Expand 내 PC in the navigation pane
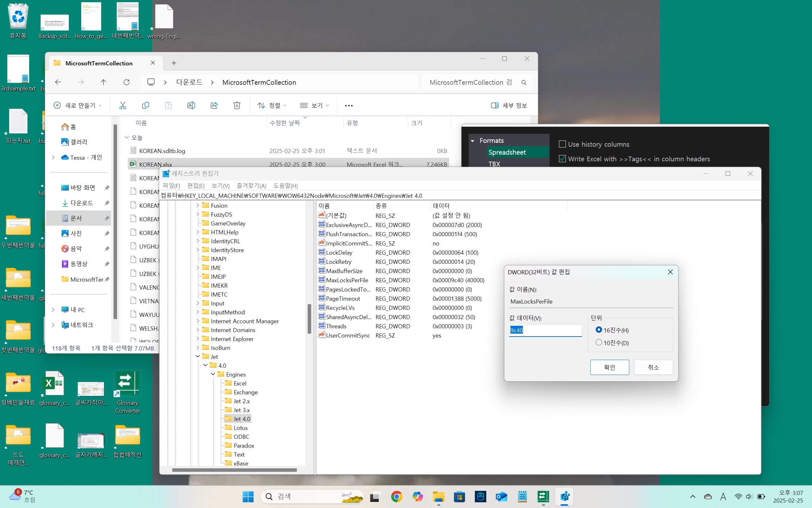 click(53, 310)
